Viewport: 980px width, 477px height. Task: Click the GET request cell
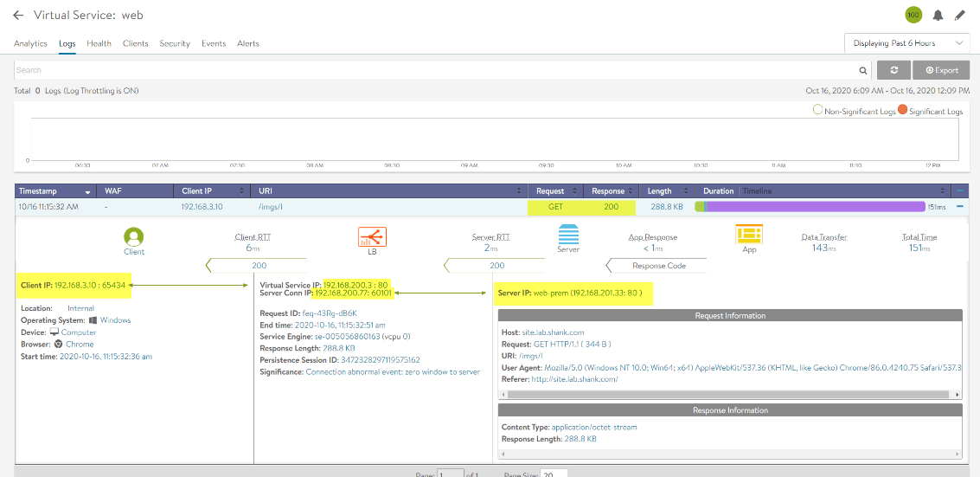556,207
